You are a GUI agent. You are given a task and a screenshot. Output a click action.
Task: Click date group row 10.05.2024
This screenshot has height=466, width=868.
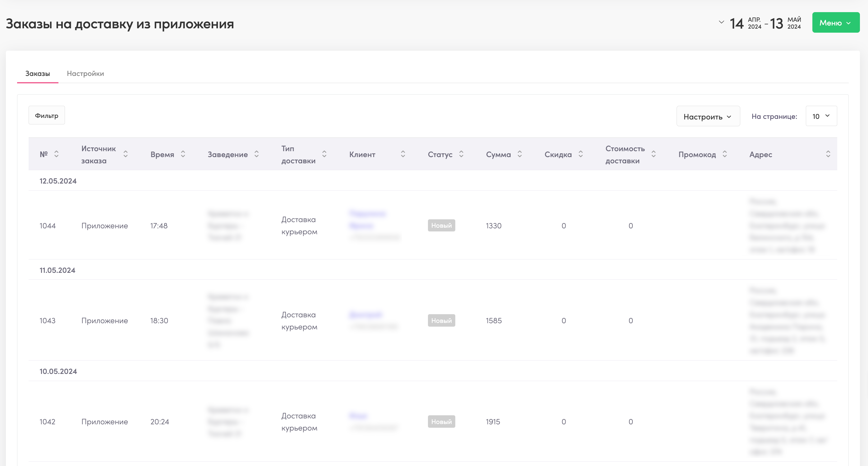tap(433, 371)
